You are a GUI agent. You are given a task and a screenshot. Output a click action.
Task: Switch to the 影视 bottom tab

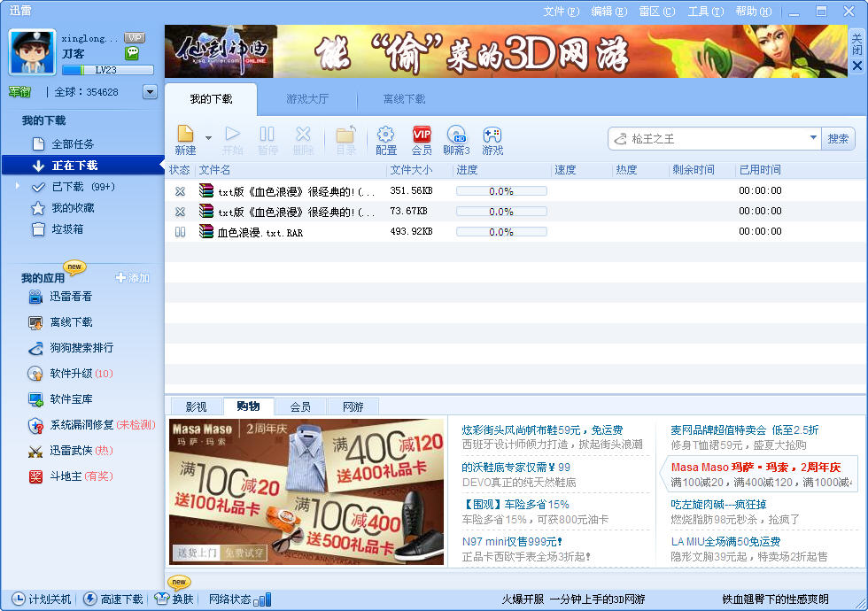click(196, 406)
